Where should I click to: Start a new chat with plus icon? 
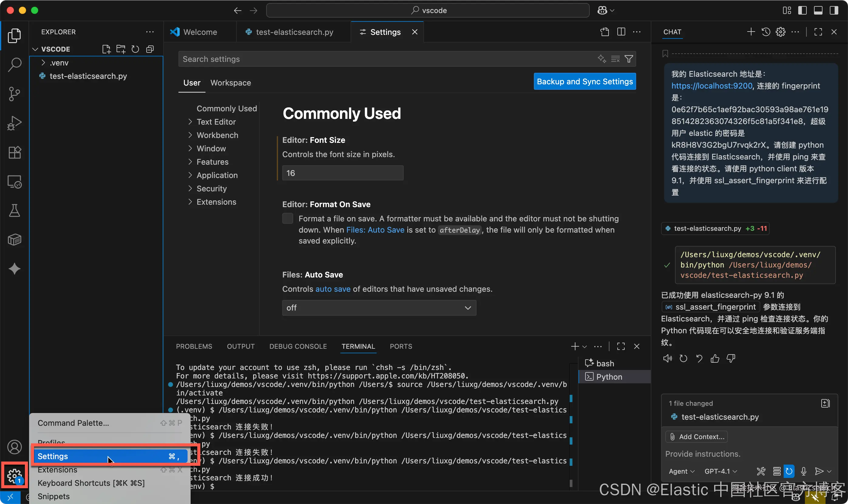point(751,32)
